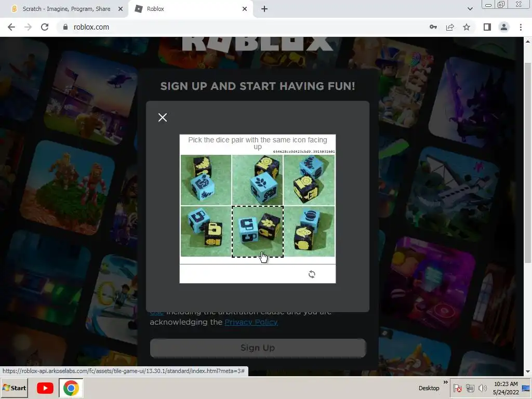Restart the captcha with the refresh icon
This screenshot has height=399, width=532.
(312, 274)
